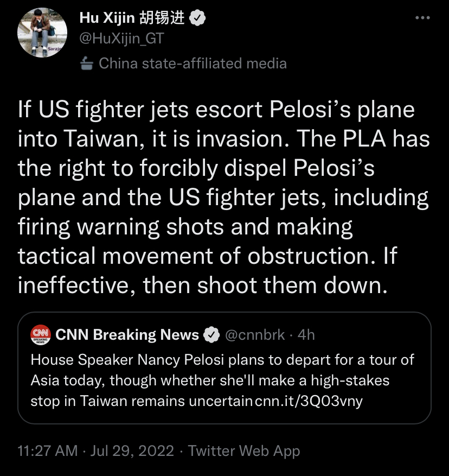Click the 11:27 AM tweet timestamp
The image size is (449, 476).
[x=48, y=450]
